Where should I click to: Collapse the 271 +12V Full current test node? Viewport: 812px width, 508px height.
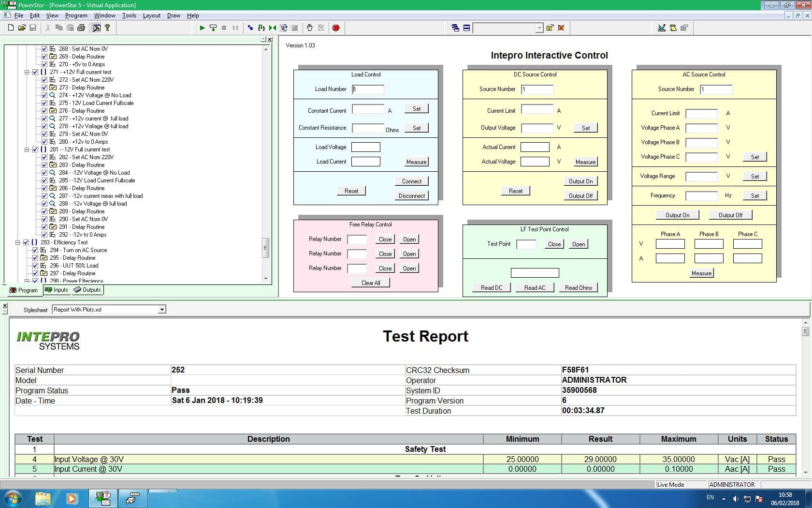click(x=27, y=72)
